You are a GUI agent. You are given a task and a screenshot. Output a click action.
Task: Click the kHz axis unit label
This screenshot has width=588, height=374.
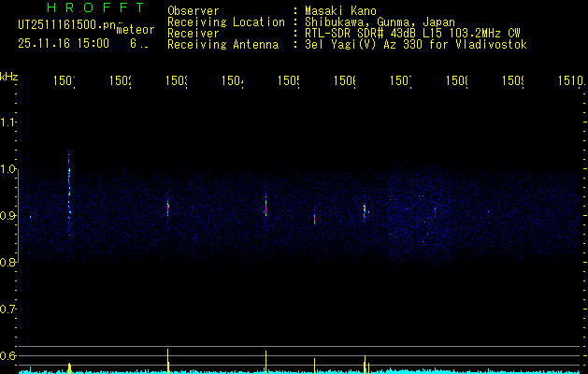(9, 77)
